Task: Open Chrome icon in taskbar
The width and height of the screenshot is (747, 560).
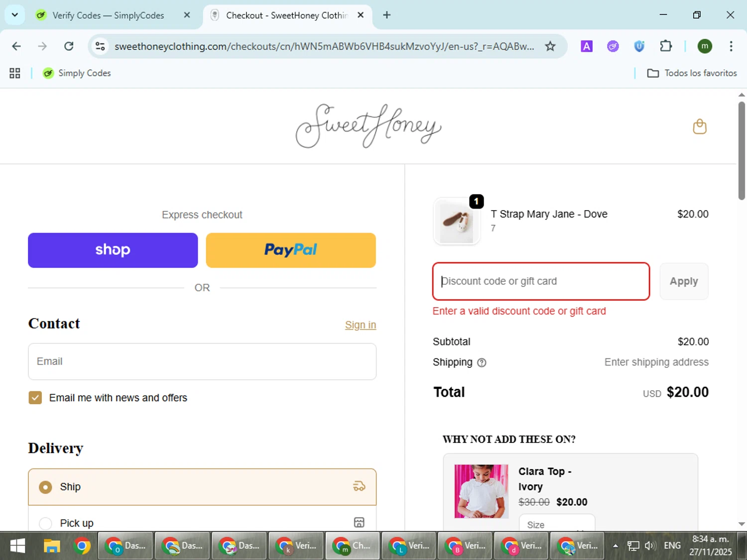Action: click(x=82, y=546)
